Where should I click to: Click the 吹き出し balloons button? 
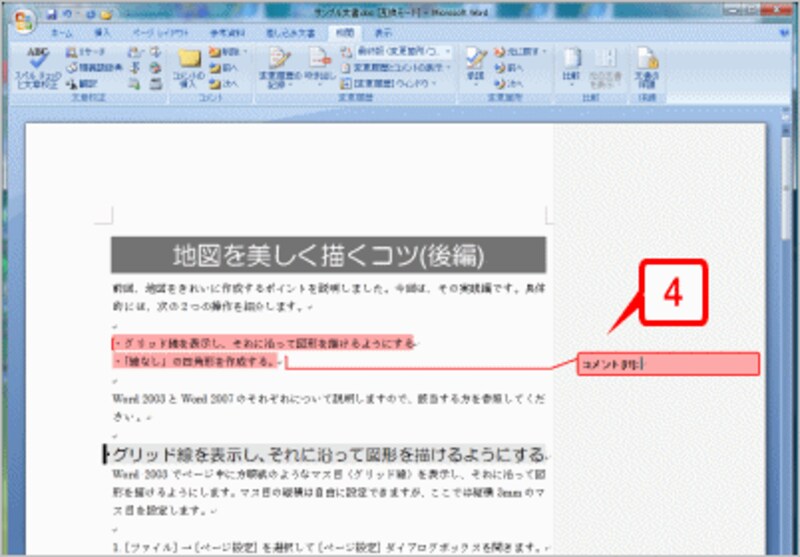click(320, 68)
